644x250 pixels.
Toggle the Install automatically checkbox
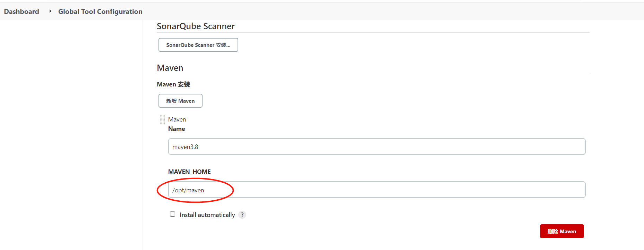click(x=172, y=214)
